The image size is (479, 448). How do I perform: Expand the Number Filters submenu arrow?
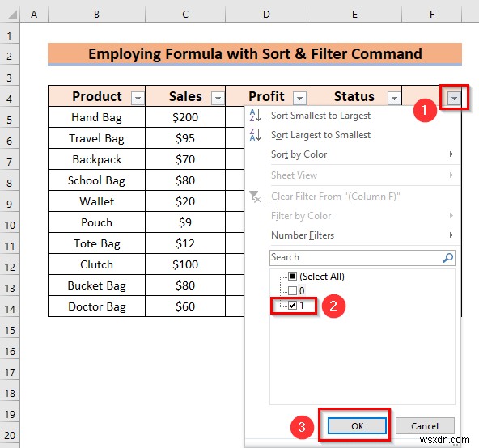click(x=451, y=235)
